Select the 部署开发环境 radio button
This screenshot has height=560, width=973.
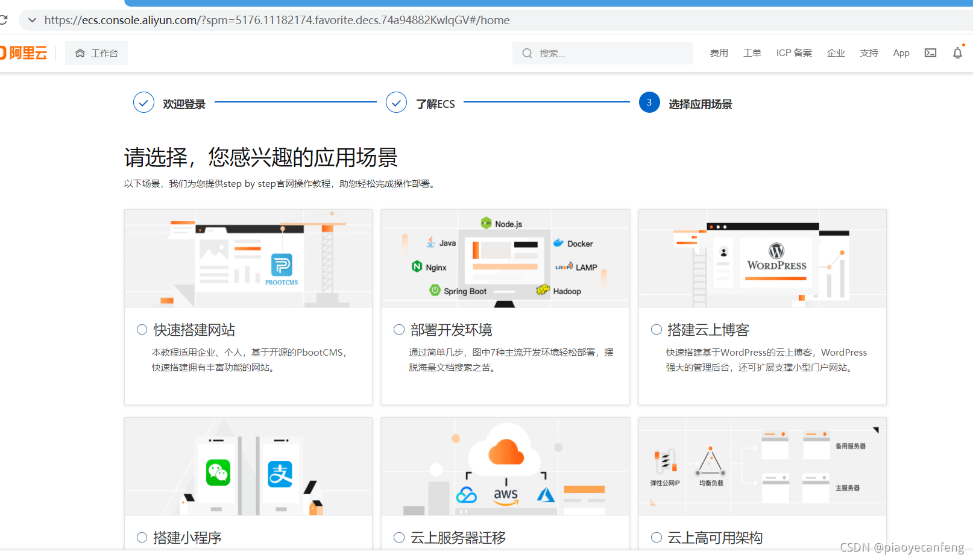398,330
